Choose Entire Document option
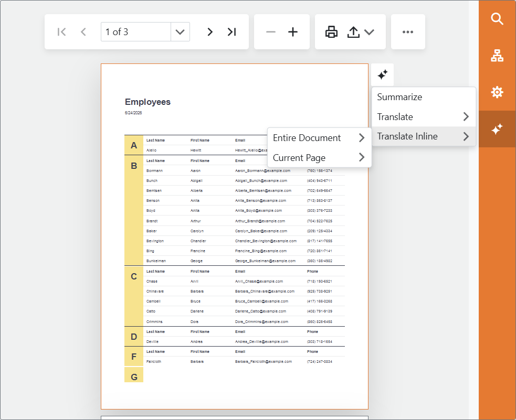Image resolution: width=516 pixels, height=420 pixels. pyautogui.click(x=319, y=138)
